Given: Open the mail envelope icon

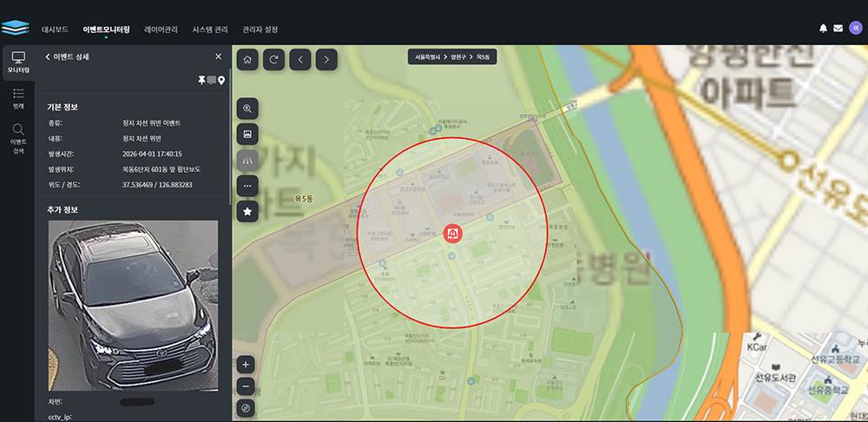Looking at the screenshot, I should coord(838,29).
